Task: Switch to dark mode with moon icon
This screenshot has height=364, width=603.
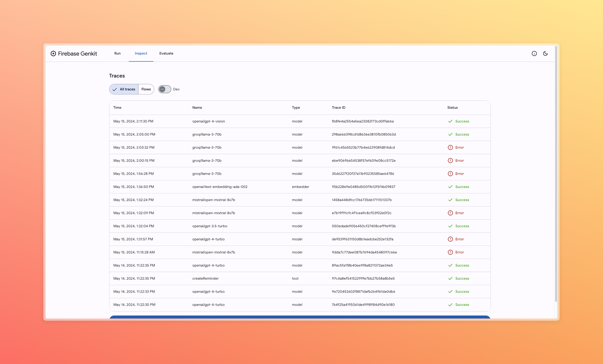Action: pyautogui.click(x=545, y=54)
